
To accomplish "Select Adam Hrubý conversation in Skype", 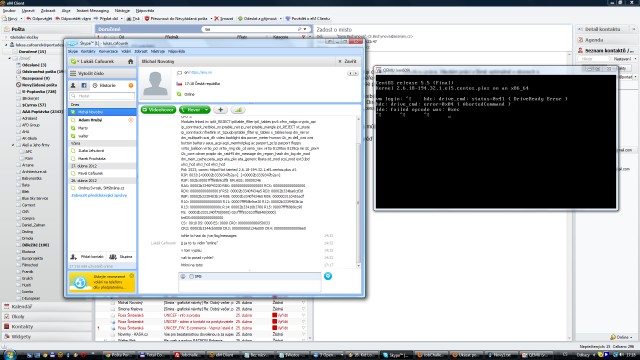I will point(102,120).
